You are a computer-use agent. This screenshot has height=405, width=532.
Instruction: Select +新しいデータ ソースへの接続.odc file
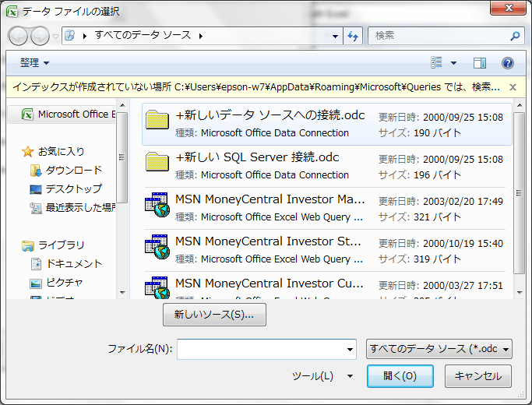(326, 124)
